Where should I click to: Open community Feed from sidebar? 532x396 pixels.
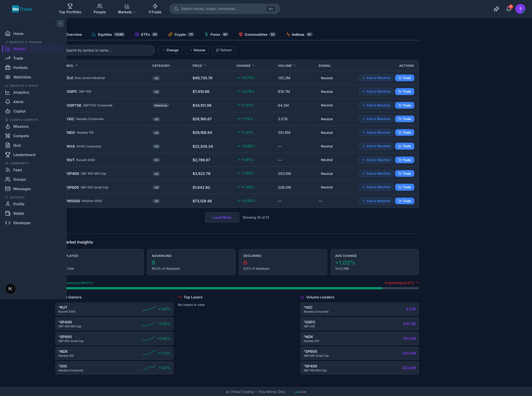(33, 170)
